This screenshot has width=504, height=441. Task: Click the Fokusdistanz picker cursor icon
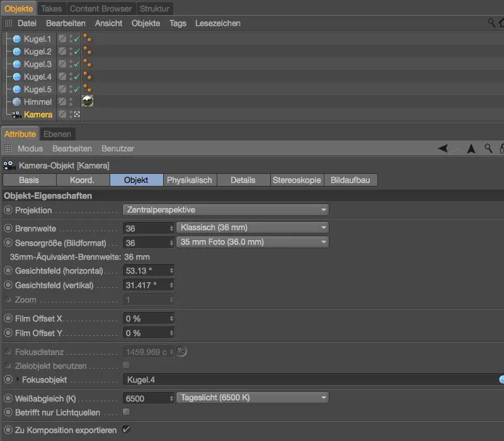click(181, 352)
